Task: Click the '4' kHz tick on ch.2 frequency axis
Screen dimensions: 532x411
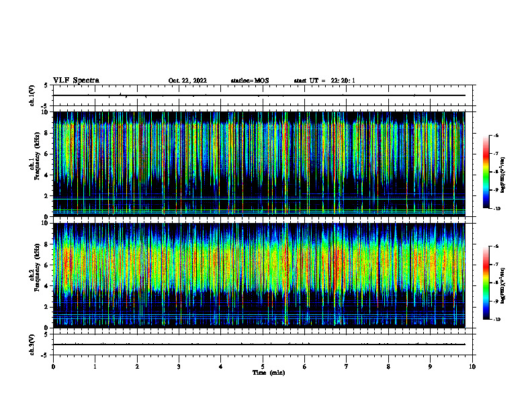Action: click(x=47, y=286)
